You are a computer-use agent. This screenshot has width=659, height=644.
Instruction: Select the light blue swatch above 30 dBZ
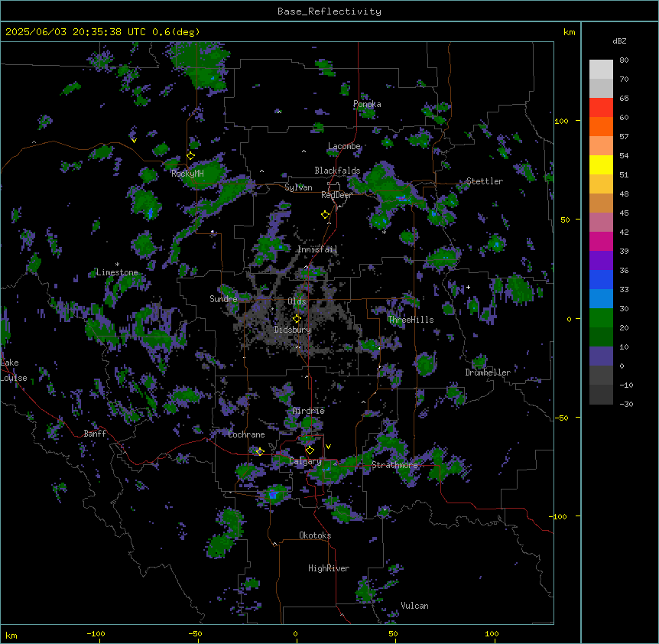click(601, 298)
